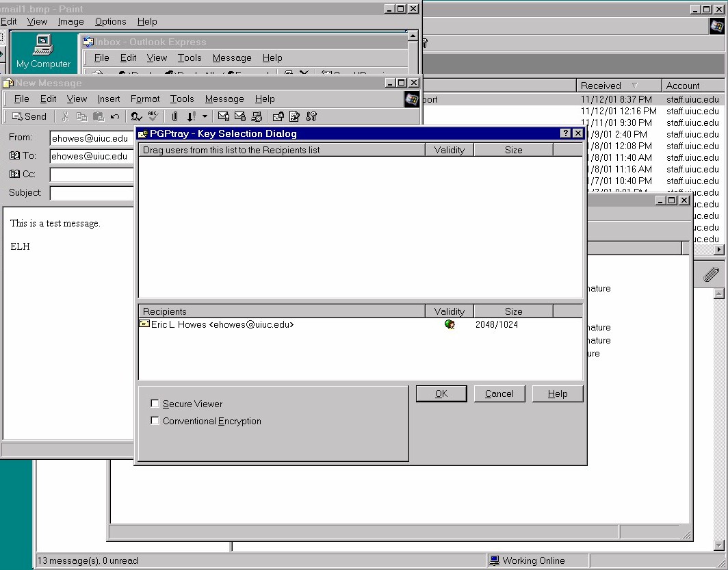Click 'This is a test message.' in the body
The image size is (728, 570).
tap(55, 223)
